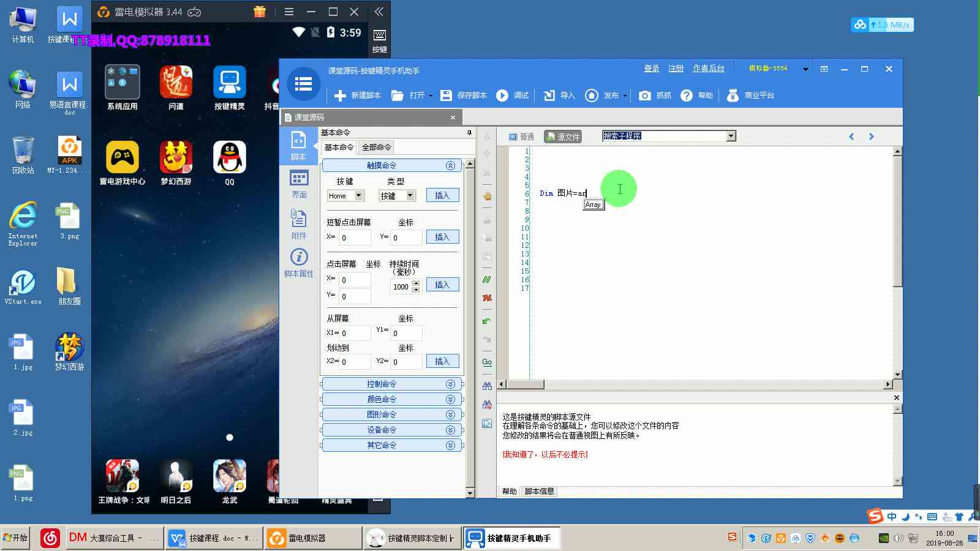Click the 发布 publish button

602,96
